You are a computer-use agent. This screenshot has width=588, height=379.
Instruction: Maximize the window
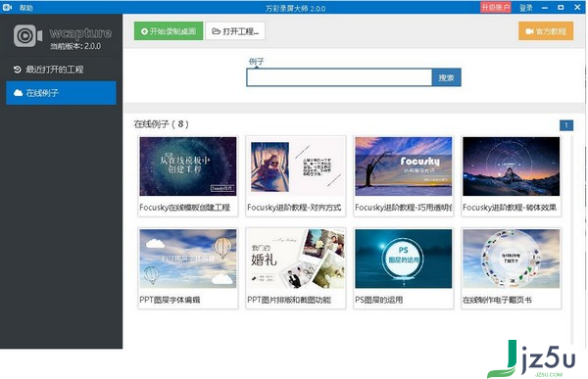point(561,7)
